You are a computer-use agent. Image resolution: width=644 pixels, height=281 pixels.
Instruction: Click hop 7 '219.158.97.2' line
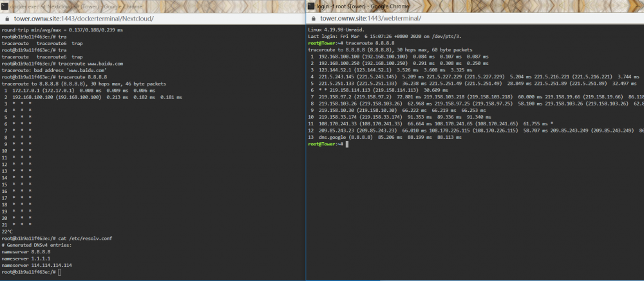coord(476,97)
